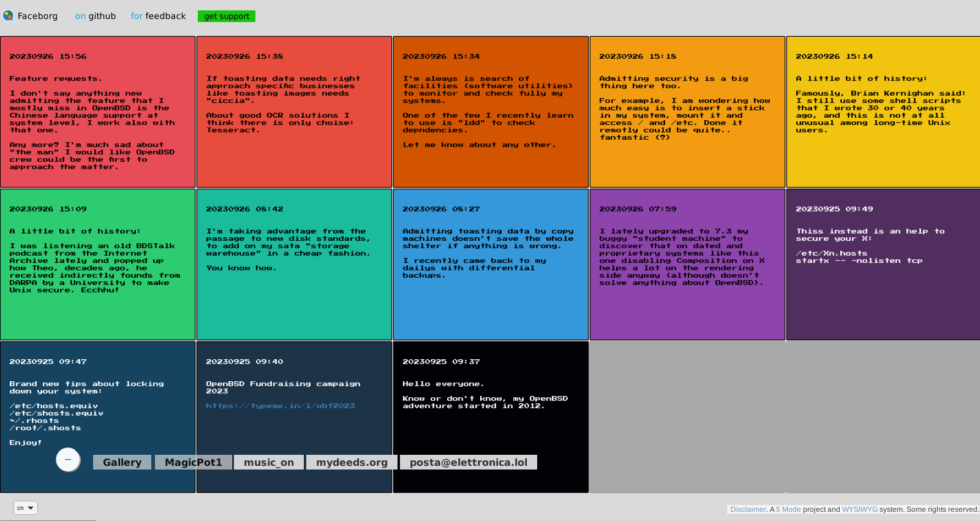Select the yellow Brian Kernighan post card
Image resolution: width=980 pixels, height=521 pixels.
pos(883,112)
